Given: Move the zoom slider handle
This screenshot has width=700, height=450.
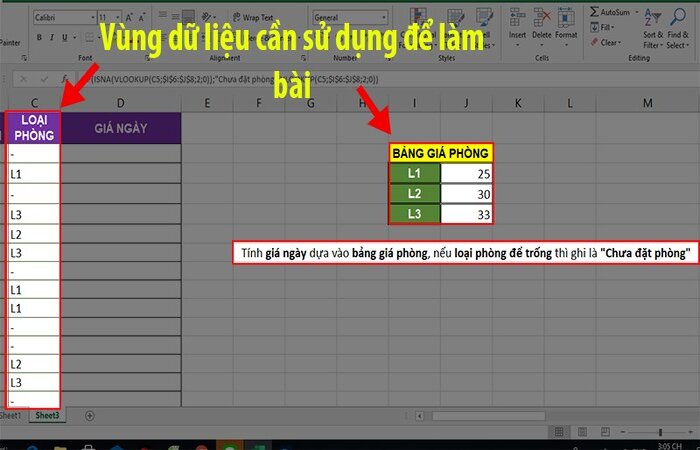Looking at the screenshot, I should 660,432.
